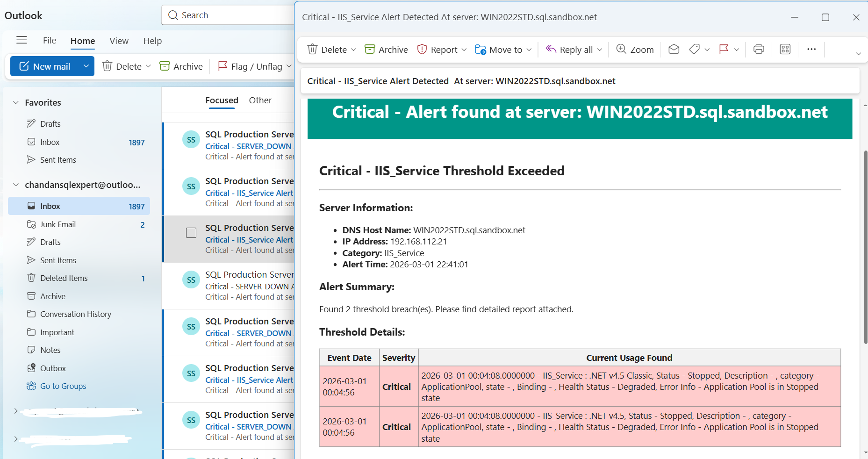Expand the Reply all dropdown chevron

coord(599,49)
